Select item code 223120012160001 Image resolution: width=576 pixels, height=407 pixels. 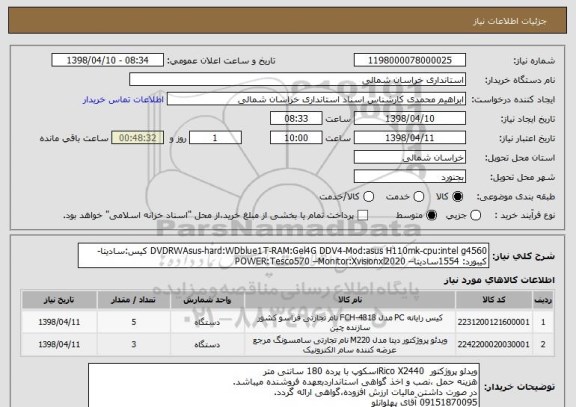494,322
